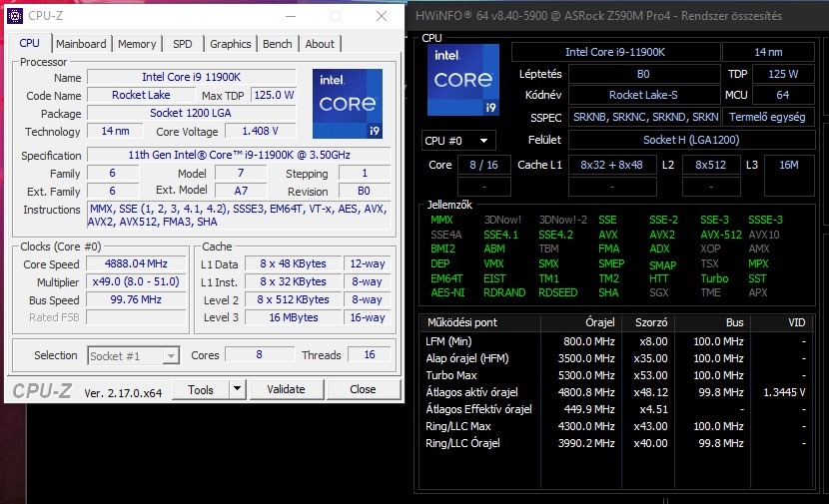Click the Bus Speed value 99.76 MHz
The image size is (829, 504).
pyautogui.click(x=136, y=299)
